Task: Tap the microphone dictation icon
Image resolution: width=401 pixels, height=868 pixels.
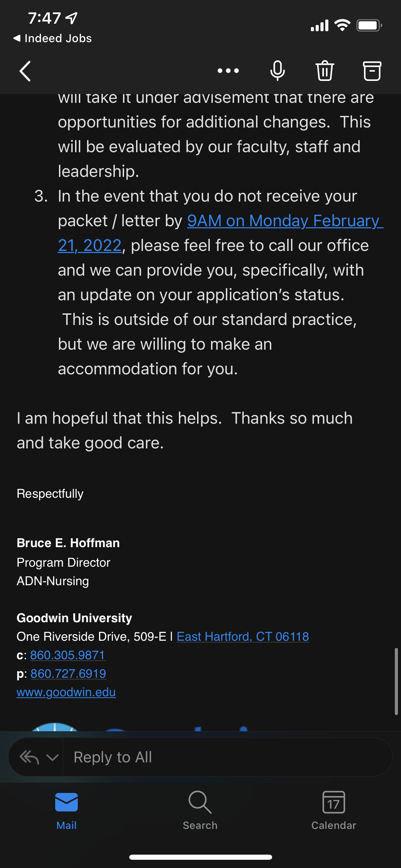Action: 277,71
